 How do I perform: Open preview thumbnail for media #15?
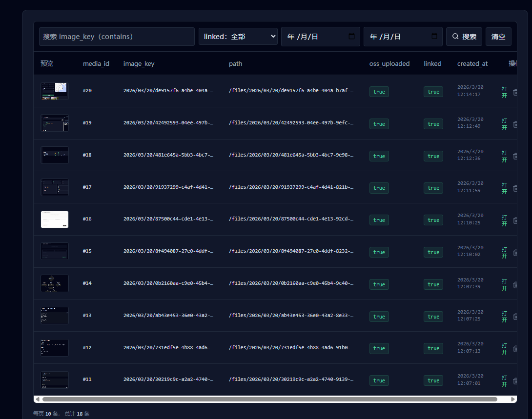click(55, 251)
